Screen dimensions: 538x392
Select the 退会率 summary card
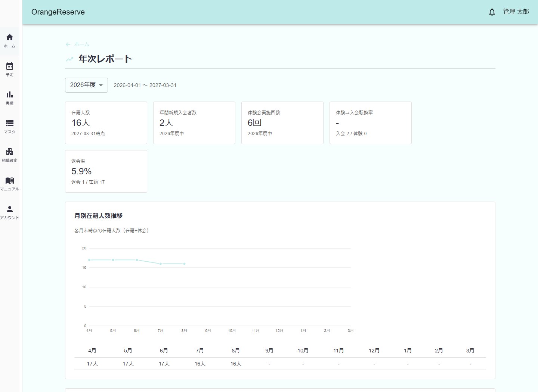click(x=106, y=171)
